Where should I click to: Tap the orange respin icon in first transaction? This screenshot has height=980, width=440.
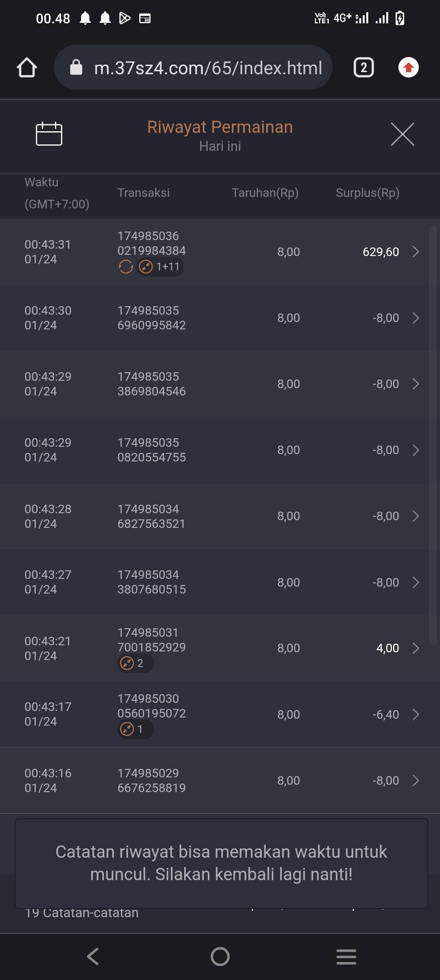pos(126,267)
